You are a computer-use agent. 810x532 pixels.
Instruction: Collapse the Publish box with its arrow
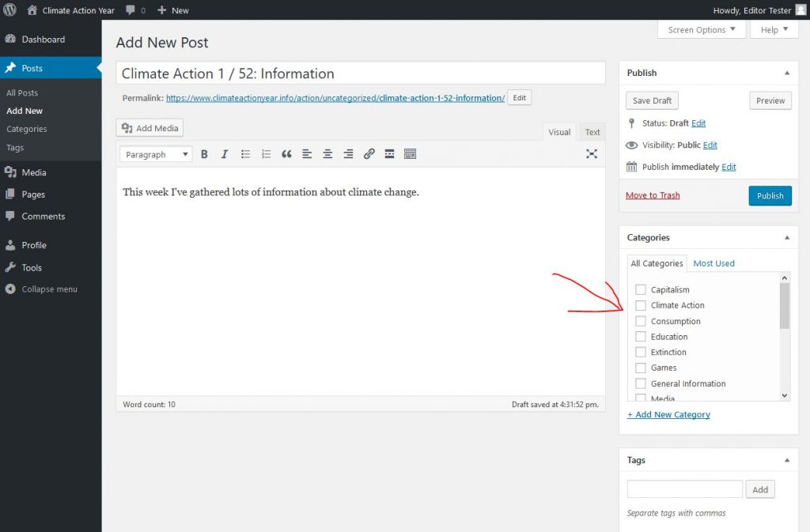(786, 73)
